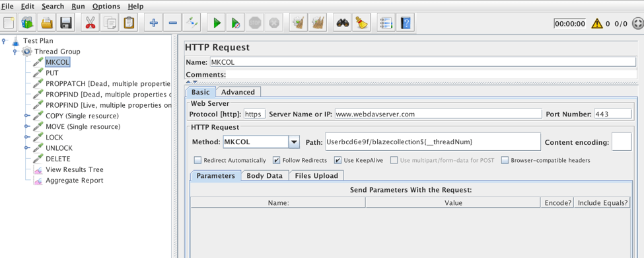Reset search yellow broom icon

click(x=362, y=22)
